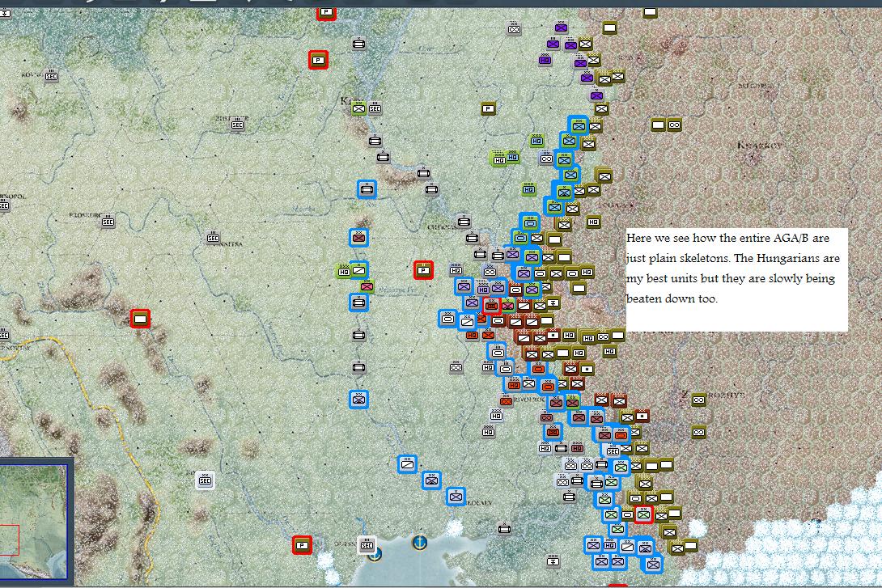Click the Kharkov city label
The height and width of the screenshot is (588, 882).
tap(759, 146)
